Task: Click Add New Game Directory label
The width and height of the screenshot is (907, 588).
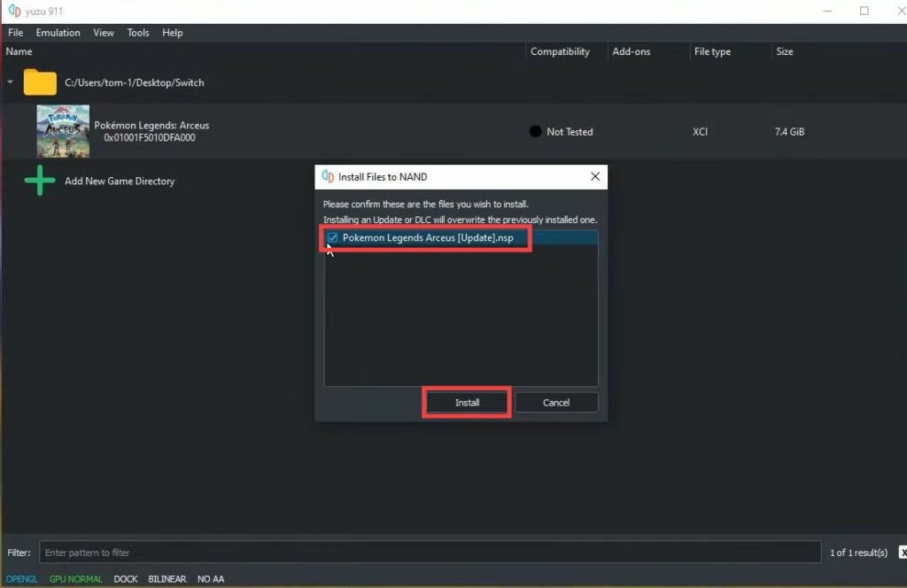Action: click(x=120, y=181)
